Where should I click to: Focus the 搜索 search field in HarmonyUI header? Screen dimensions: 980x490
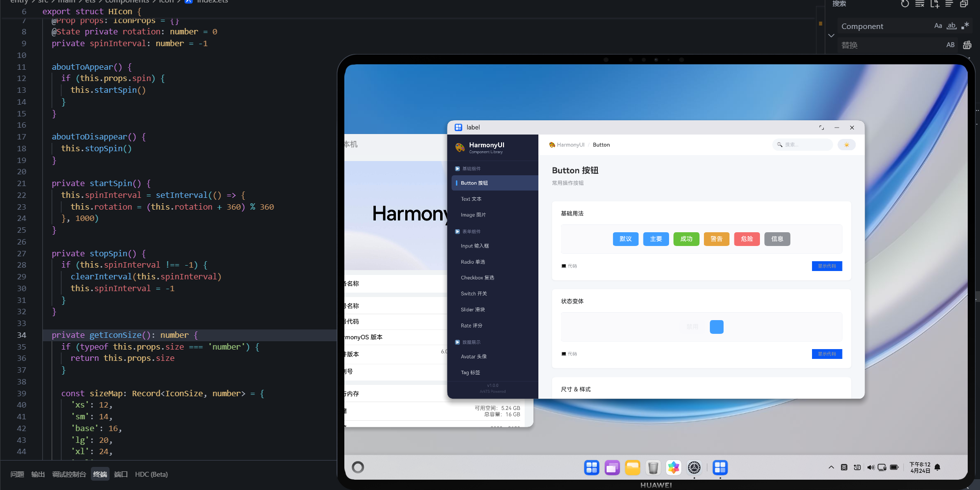point(803,145)
